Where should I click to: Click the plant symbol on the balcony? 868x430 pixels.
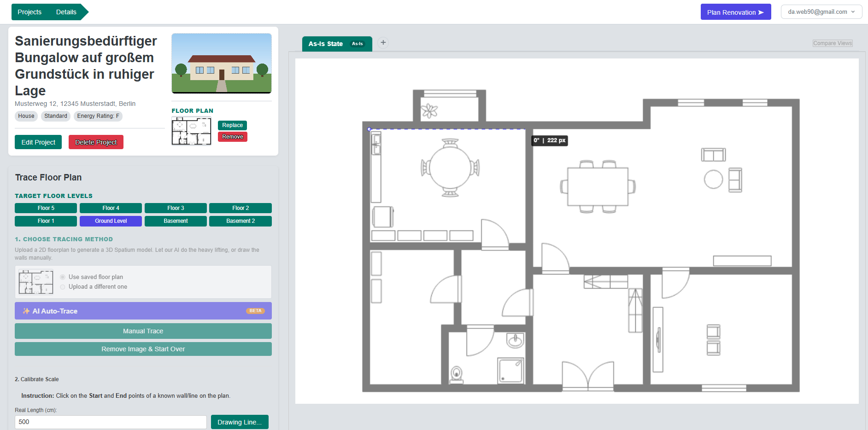tap(430, 110)
